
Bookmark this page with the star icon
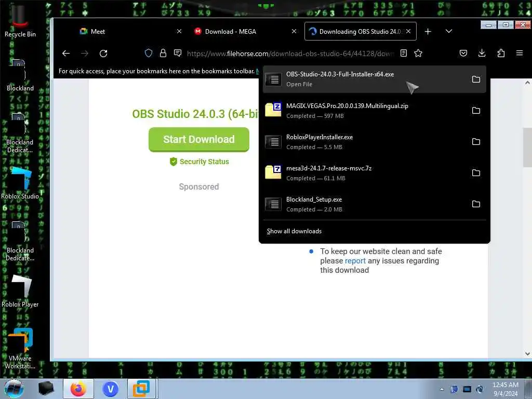[418, 53]
